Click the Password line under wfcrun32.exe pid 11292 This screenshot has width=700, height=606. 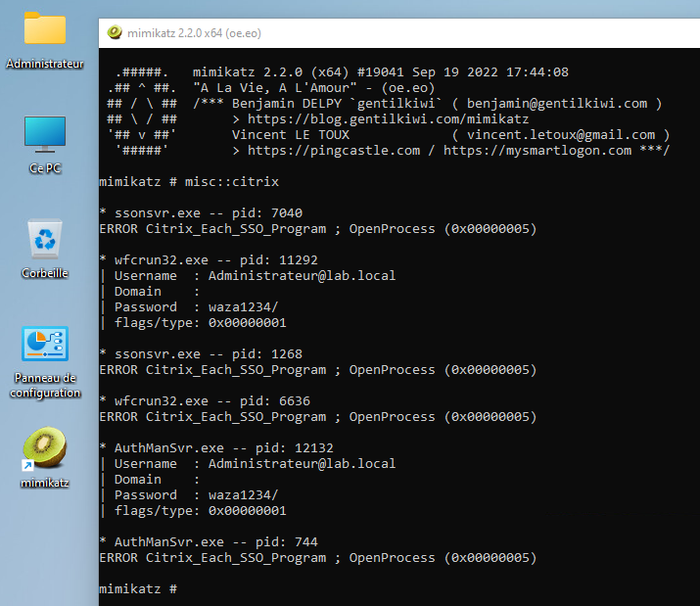tap(189, 306)
